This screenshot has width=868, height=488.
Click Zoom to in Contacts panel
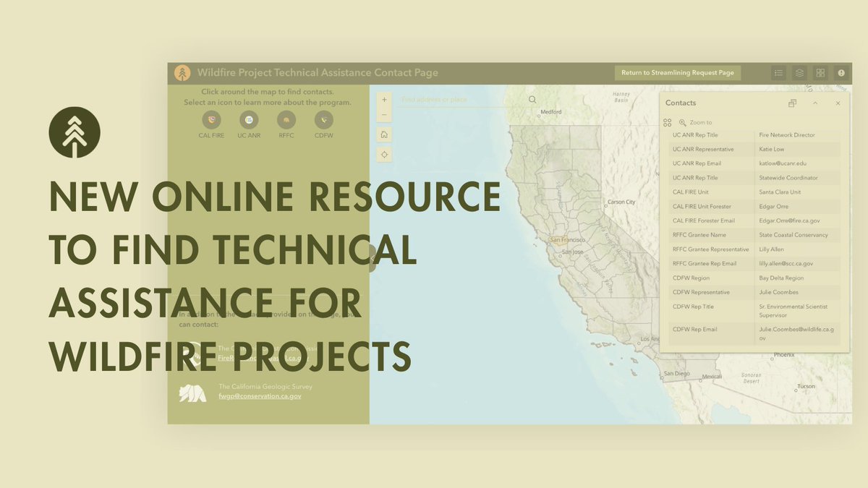pyautogui.click(x=695, y=123)
